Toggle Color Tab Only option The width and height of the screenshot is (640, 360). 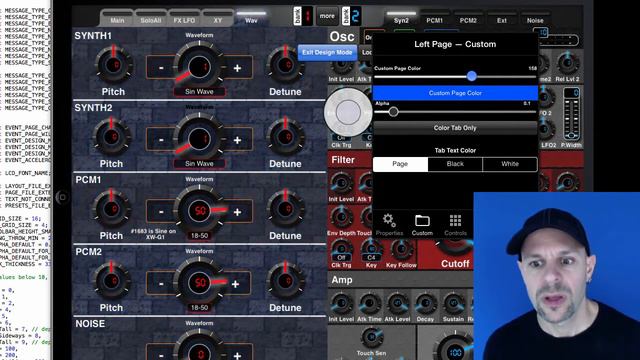coord(455,128)
